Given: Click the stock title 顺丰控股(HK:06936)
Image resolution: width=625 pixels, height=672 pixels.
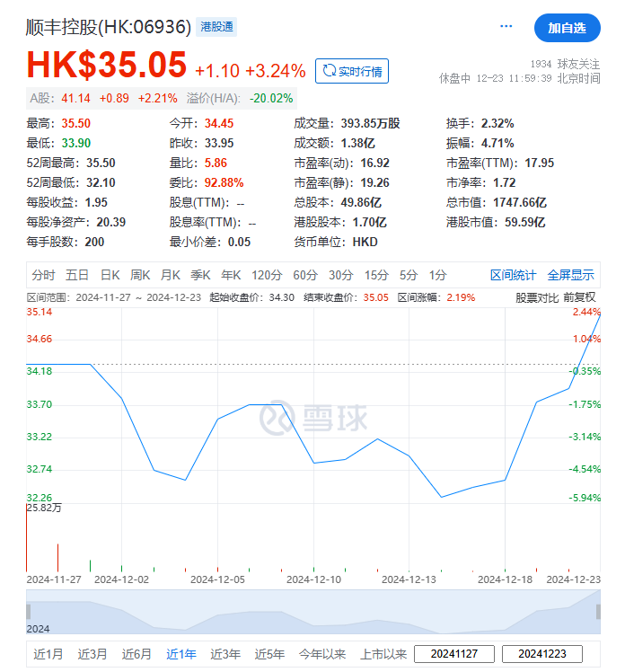Looking at the screenshot, I should (x=109, y=27).
